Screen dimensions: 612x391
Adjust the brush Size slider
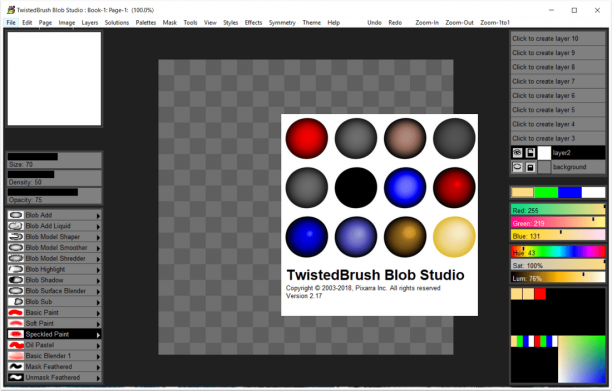tap(54, 160)
